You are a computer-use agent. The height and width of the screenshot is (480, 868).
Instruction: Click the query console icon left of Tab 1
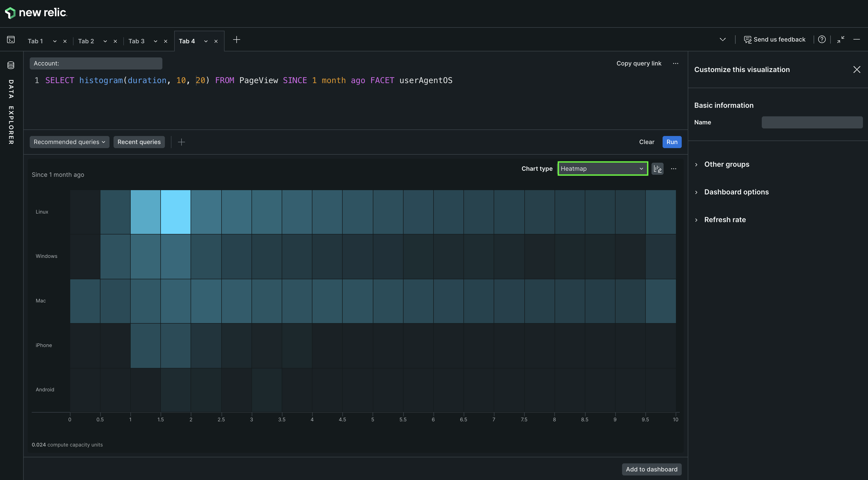point(11,40)
